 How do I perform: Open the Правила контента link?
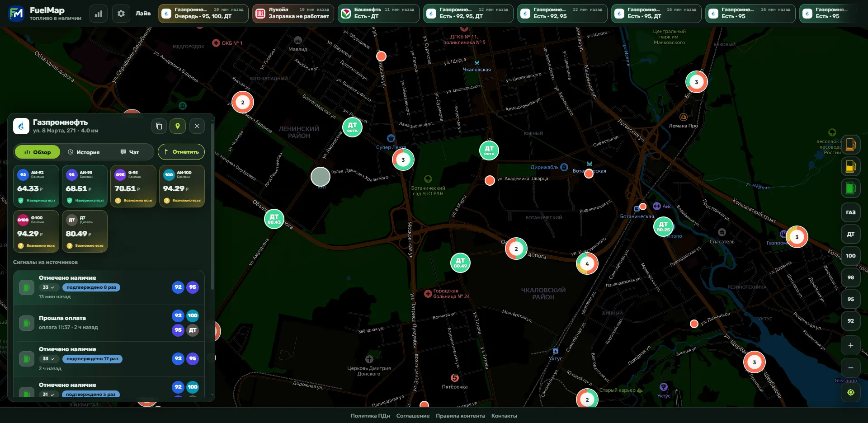460,416
